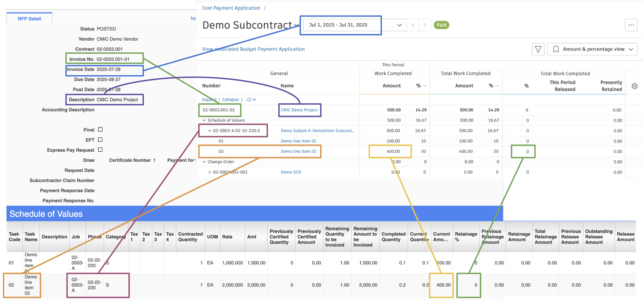The height and width of the screenshot is (301, 644).
Task: Toggle the EFT checkbox
Action: point(100,140)
